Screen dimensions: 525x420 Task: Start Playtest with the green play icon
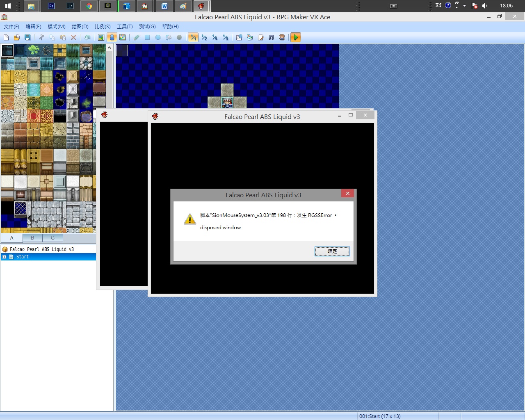click(295, 37)
